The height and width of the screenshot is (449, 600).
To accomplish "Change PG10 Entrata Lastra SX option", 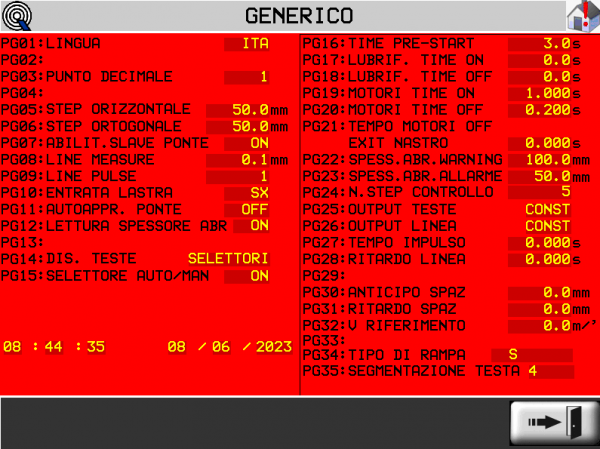I will (x=258, y=192).
